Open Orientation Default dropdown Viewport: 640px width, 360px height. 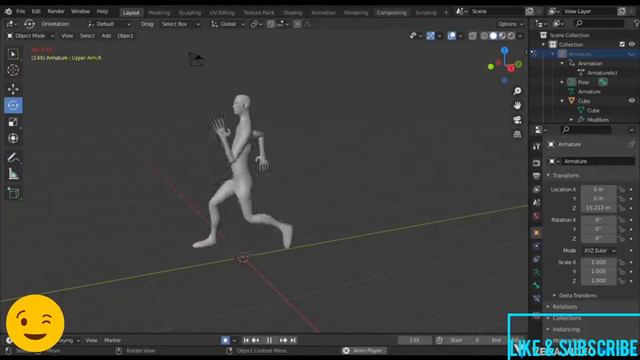pos(109,24)
